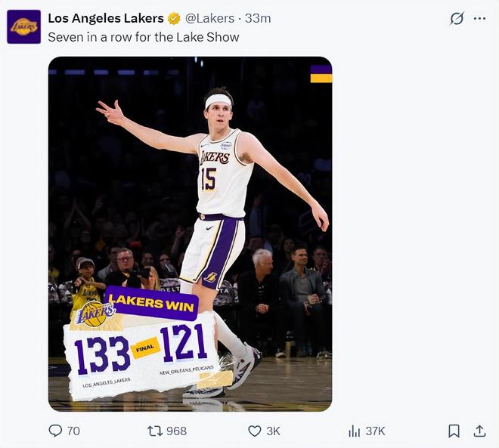Viewport: 499px width, 448px height.
Task: Click the reply count of 70
Action: coord(73,431)
